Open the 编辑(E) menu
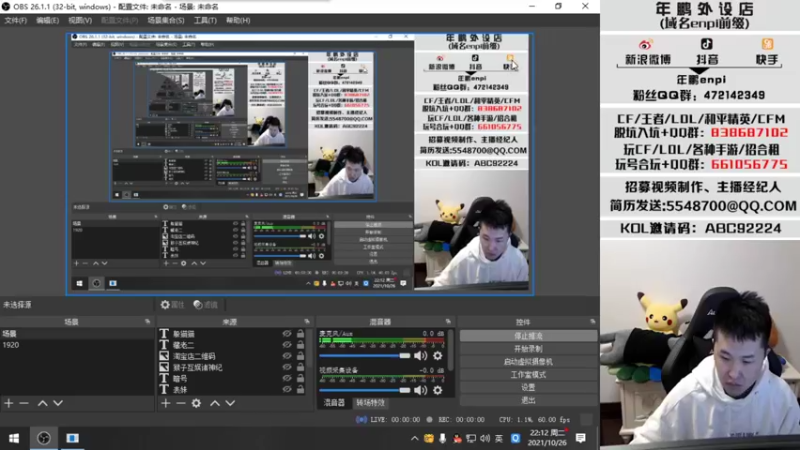The height and width of the screenshot is (450, 800). tap(47, 20)
